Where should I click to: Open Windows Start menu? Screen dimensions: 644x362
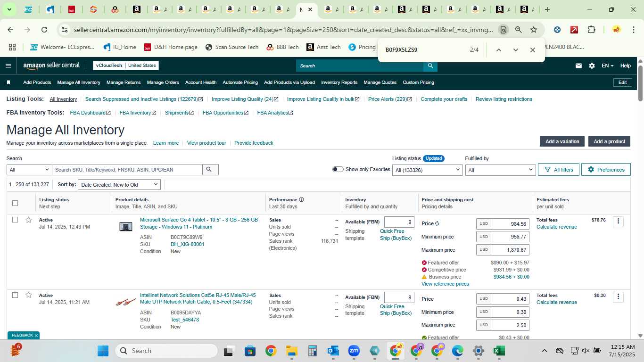(103, 351)
